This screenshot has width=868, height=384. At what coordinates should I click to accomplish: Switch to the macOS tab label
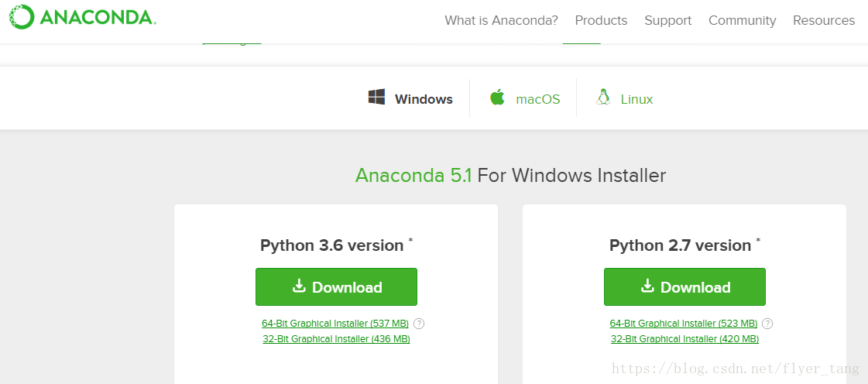537,100
